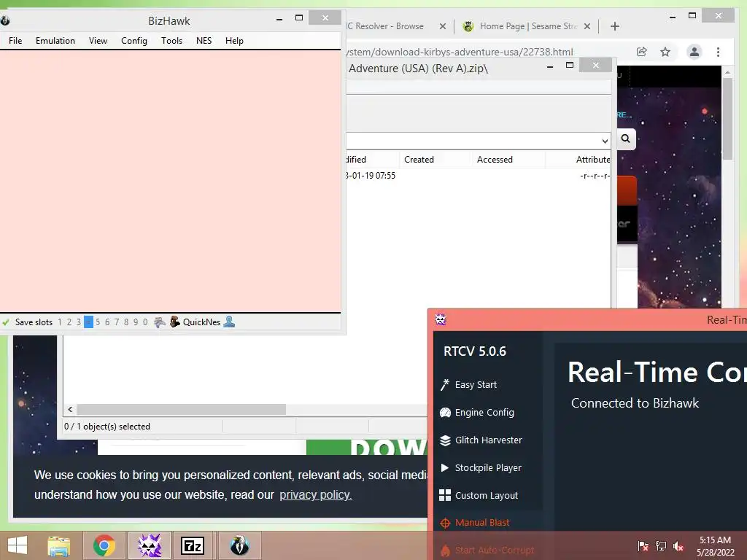Open Custom Layout in RTCV
Image resolution: width=747 pixels, height=560 pixels.
486,495
